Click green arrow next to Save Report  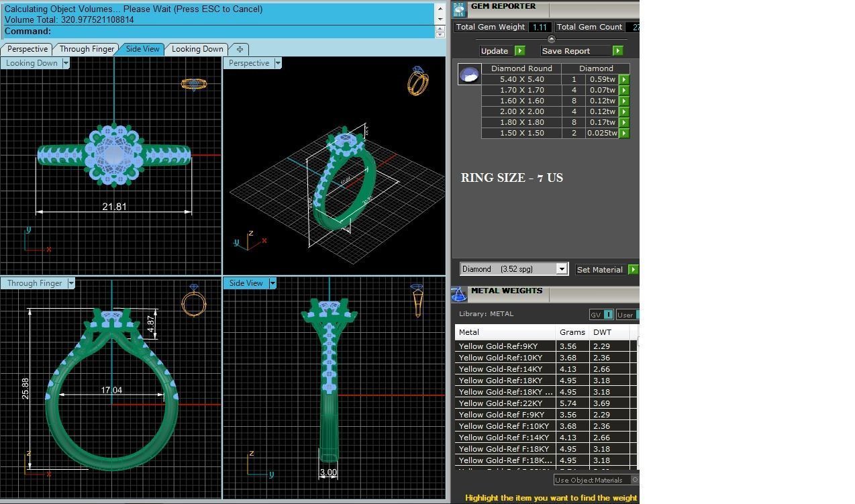click(617, 51)
